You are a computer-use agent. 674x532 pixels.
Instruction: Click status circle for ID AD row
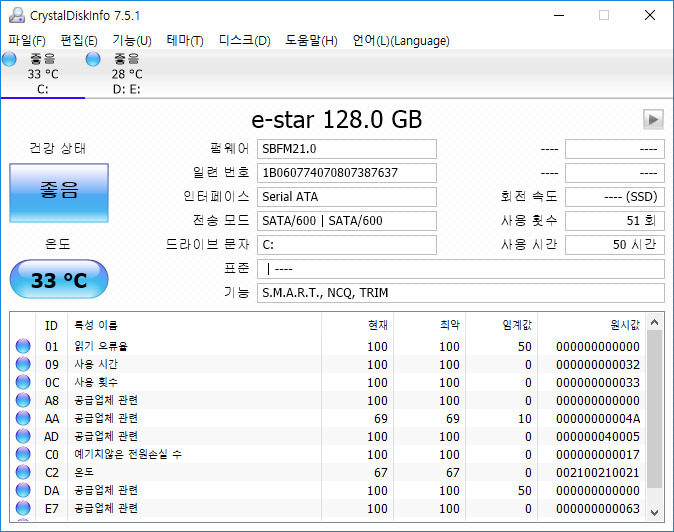pyautogui.click(x=23, y=436)
